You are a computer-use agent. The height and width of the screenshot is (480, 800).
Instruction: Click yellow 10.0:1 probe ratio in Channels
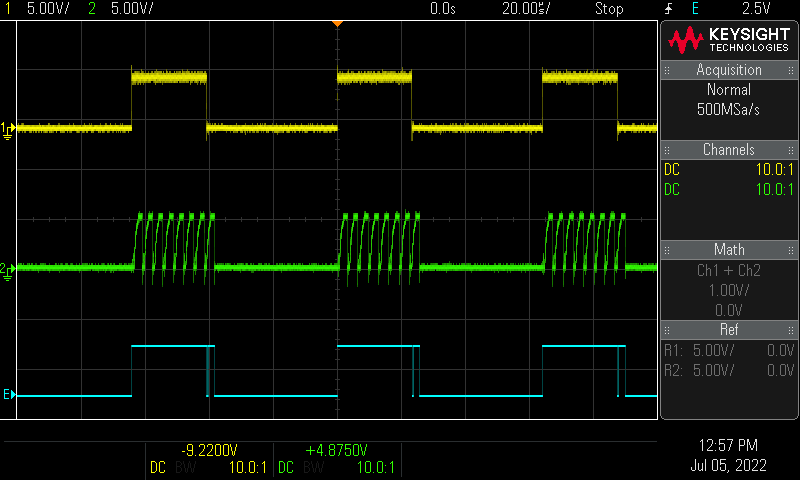(x=774, y=169)
